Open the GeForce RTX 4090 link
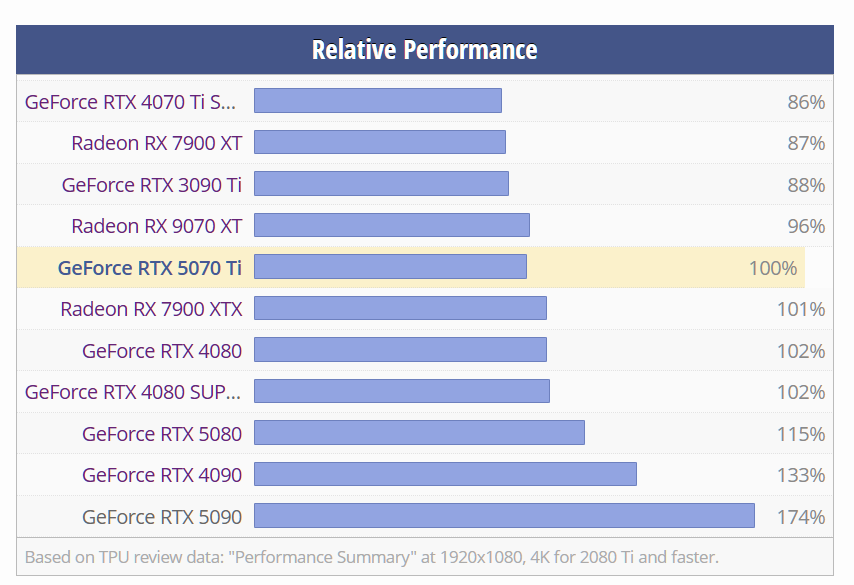Viewport: 854px width, 585px height. click(x=162, y=475)
